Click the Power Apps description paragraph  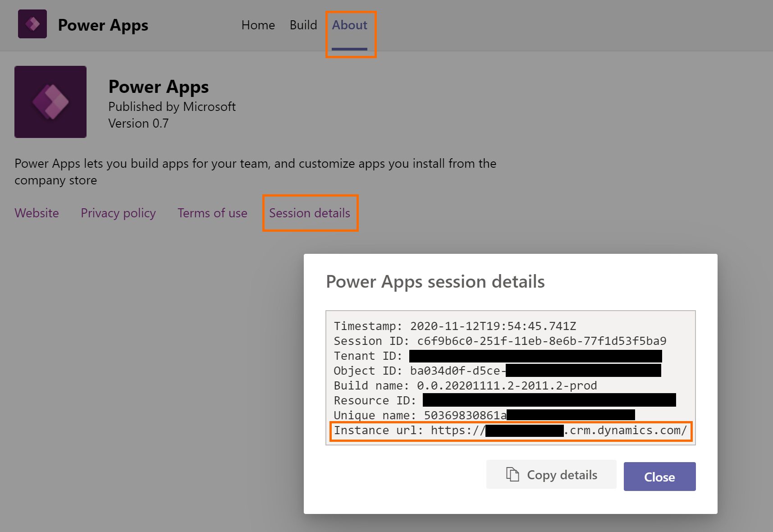tap(255, 172)
